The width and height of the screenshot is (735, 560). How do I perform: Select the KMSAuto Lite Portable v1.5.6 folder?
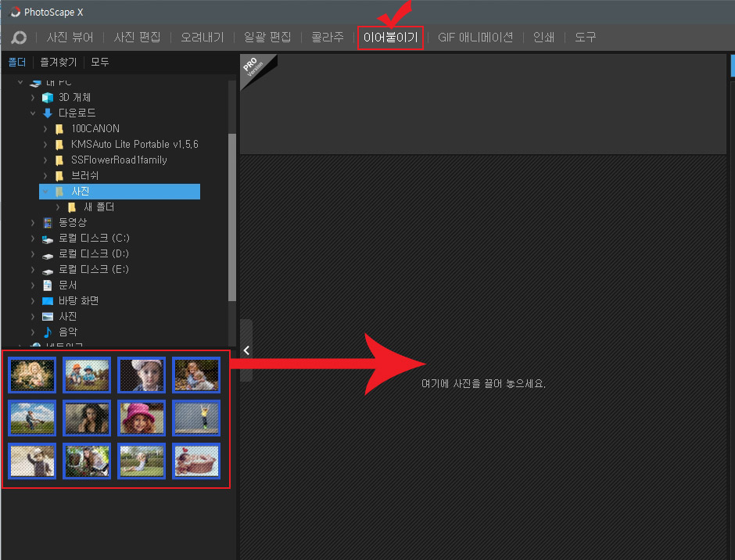point(134,145)
